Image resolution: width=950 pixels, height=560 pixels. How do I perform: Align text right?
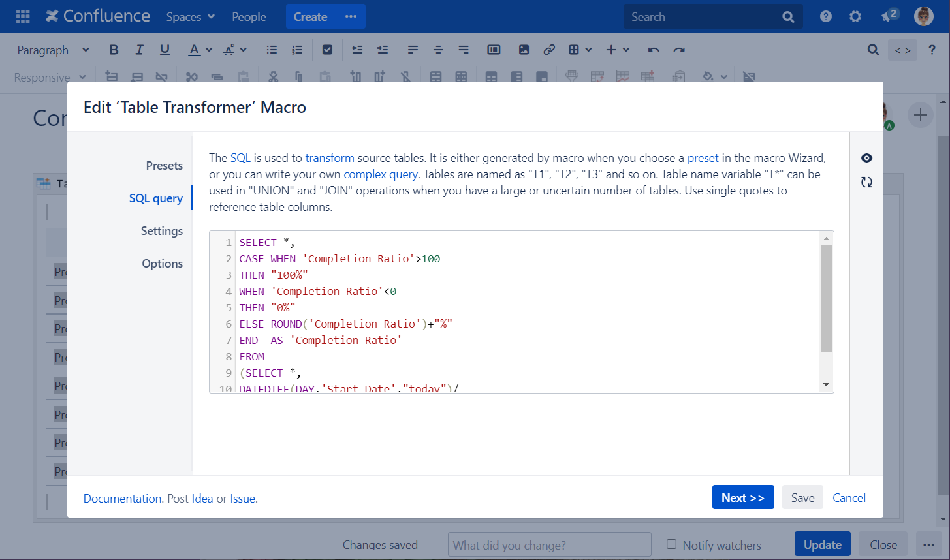point(464,50)
